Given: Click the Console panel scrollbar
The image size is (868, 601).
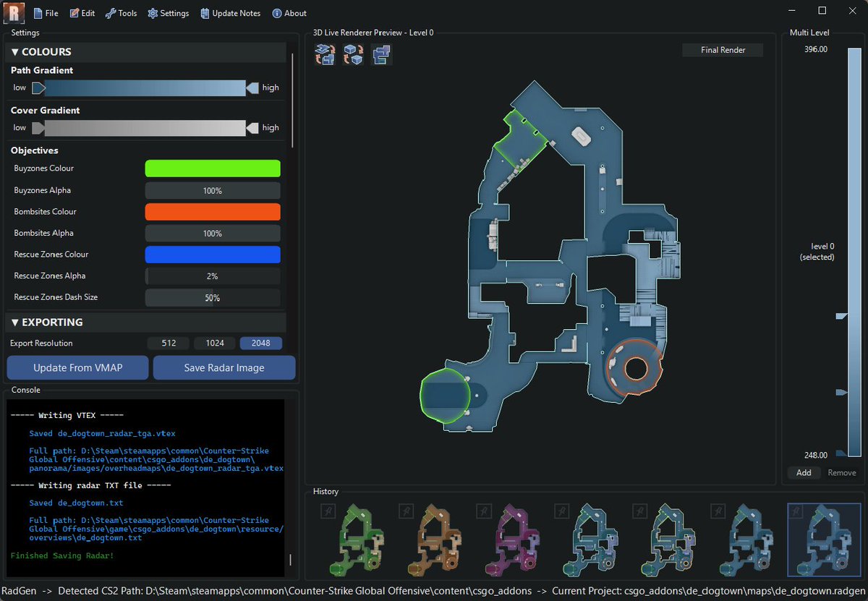Looking at the screenshot, I should click(291, 560).
